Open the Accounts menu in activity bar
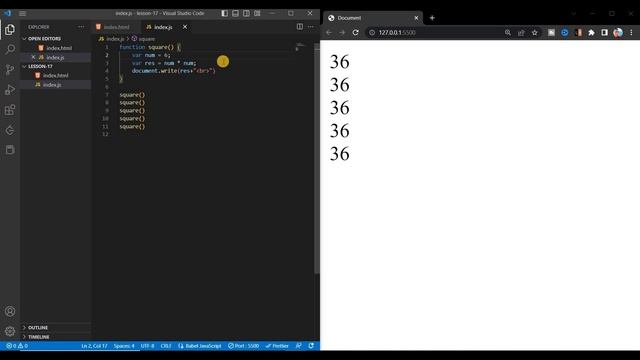Viewport: 640px width, 360px height. 10,311
